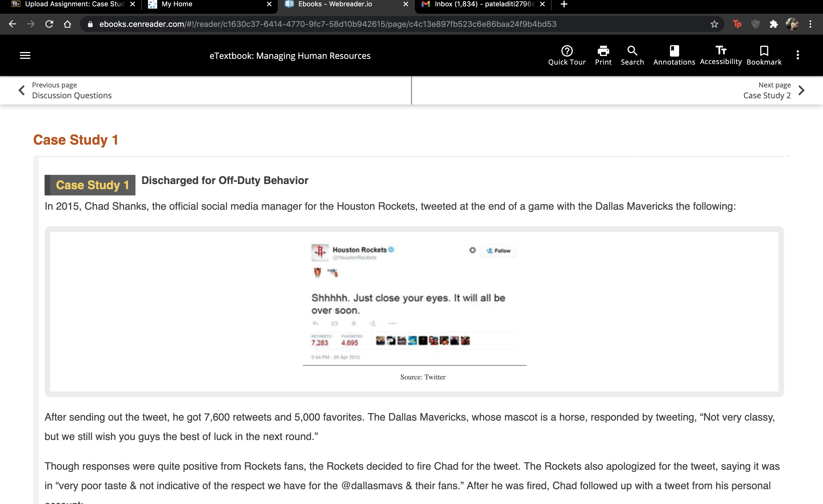The height and width of the screenshot is (504, 823).
Task: Click the yellow Case Study 1 badge
Action: [x=90, y=185]
